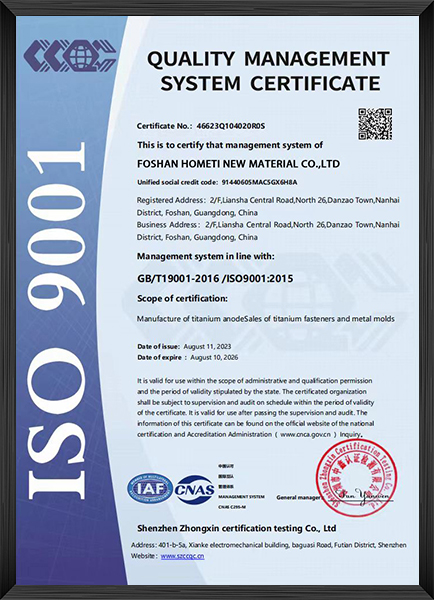
Task: Click 'Shenzhen Zhongxin certification testing Co., Ltd'
Action: (x=237, y=528)
